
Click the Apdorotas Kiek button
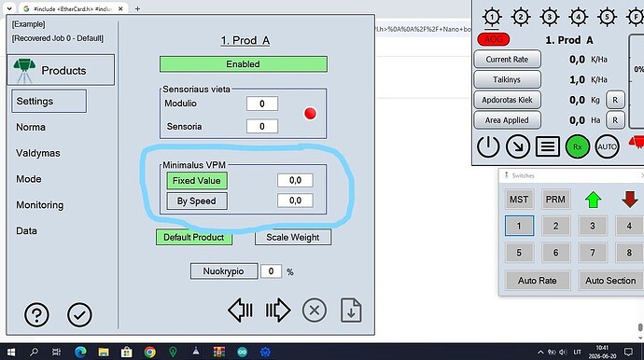(x=507, y=100)
